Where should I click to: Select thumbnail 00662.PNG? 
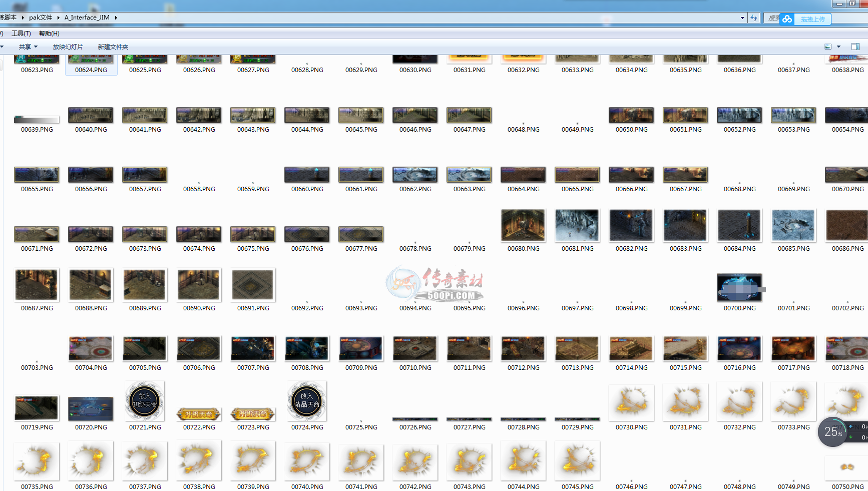pyautogui.click(x=415, y=175)
